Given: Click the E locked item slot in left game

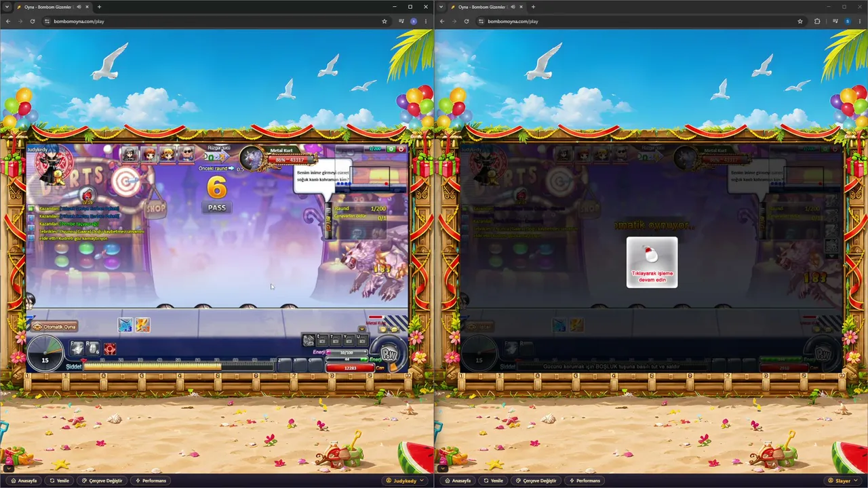Looking at the screenshot, I should 322,340.
